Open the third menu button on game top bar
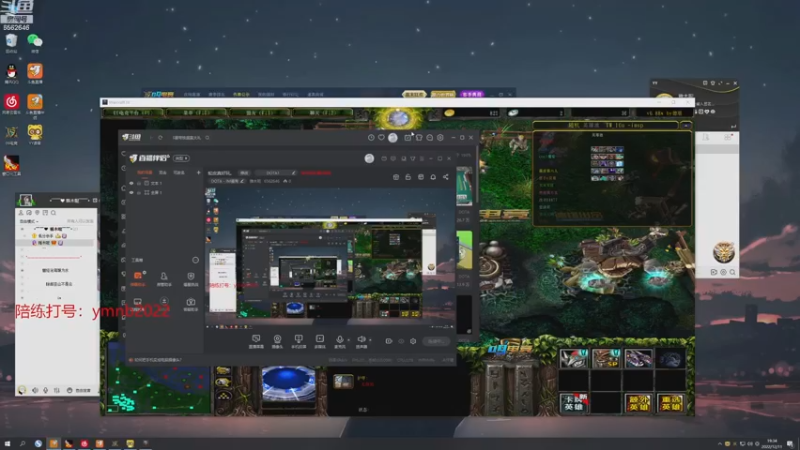This screenshot has height=450, width=800. click(x=260, y=112)
